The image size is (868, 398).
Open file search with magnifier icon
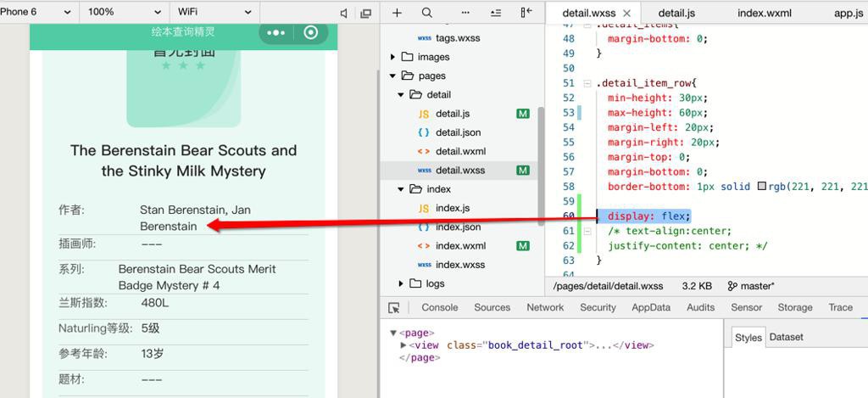tap(427, 13)
